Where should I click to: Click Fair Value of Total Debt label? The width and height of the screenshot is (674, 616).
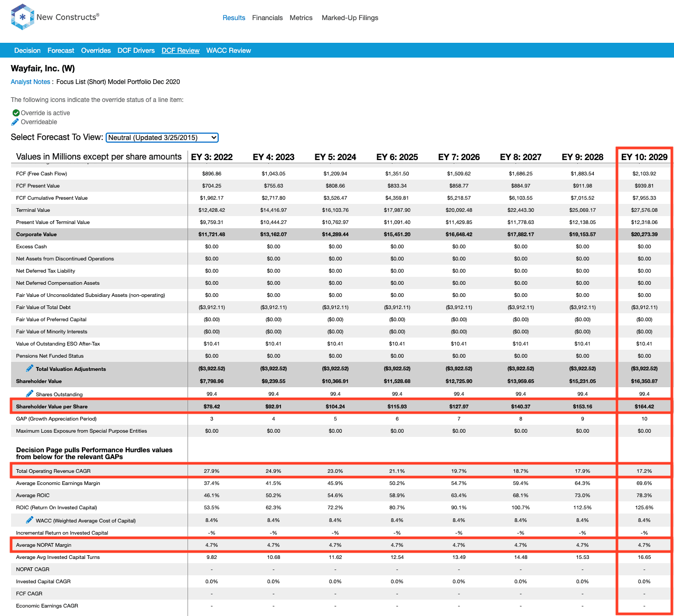(x=43, y=307)
